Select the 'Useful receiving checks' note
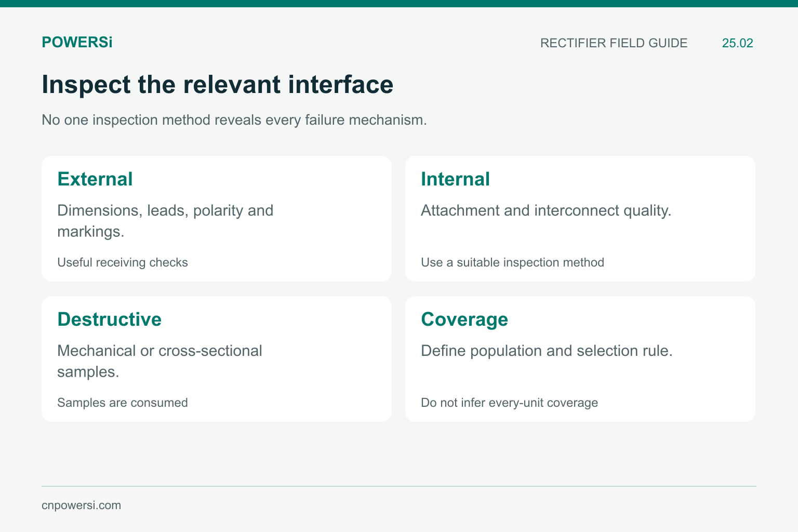798x532 pixels. tap(123, 262)
